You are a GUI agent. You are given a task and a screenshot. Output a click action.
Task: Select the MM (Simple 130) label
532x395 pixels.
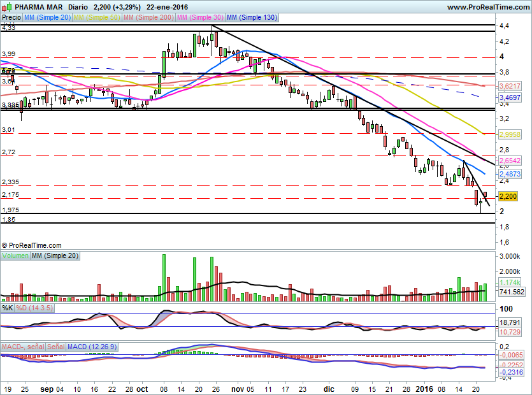(x=252, y=17)
